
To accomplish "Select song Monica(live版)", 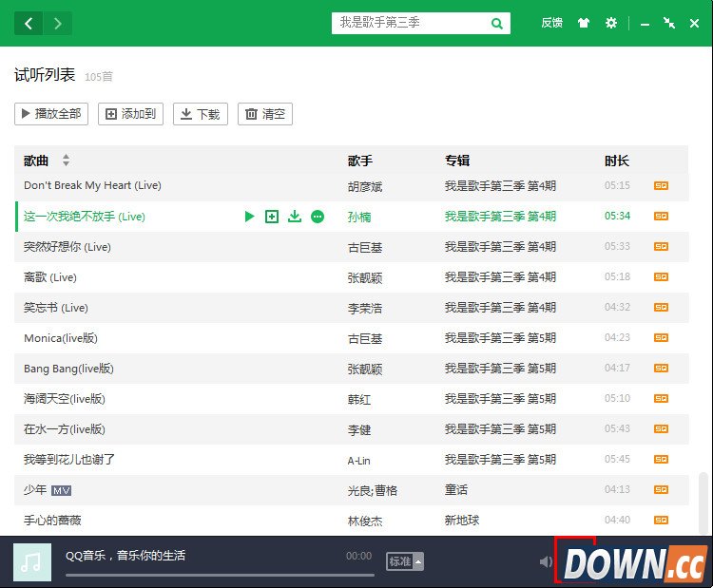I will point(61,338).
